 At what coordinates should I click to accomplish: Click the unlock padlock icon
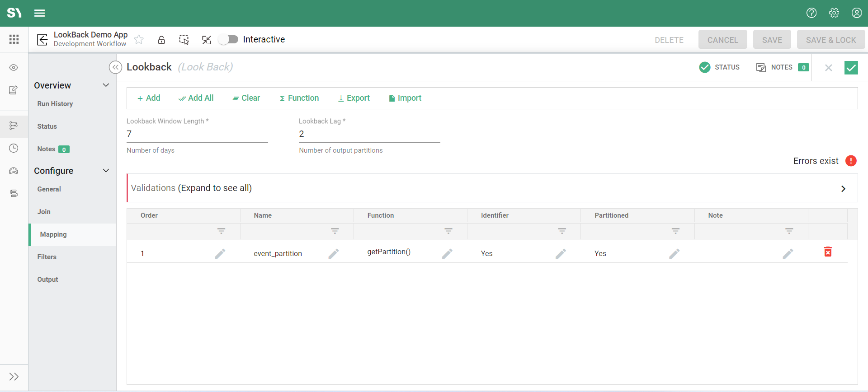click(x=161, y=40)
